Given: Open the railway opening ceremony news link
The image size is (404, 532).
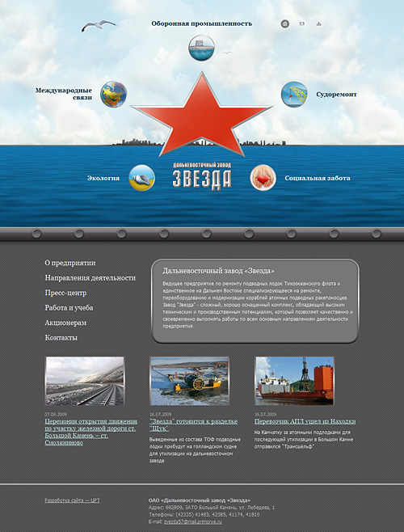Looking at the screenshot, I should (x=91, y=432).
